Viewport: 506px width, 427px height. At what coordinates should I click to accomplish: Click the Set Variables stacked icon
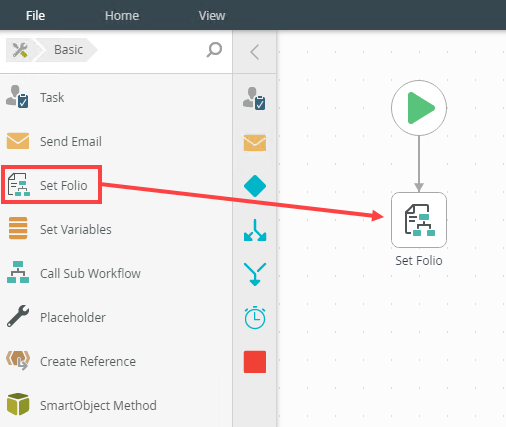click(x=18, y=228)
